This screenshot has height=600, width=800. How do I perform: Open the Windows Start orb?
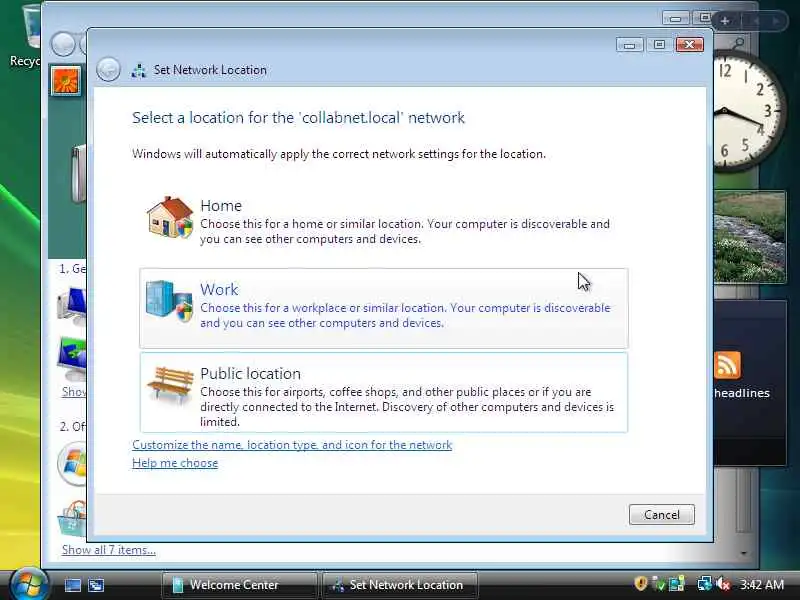29,585
